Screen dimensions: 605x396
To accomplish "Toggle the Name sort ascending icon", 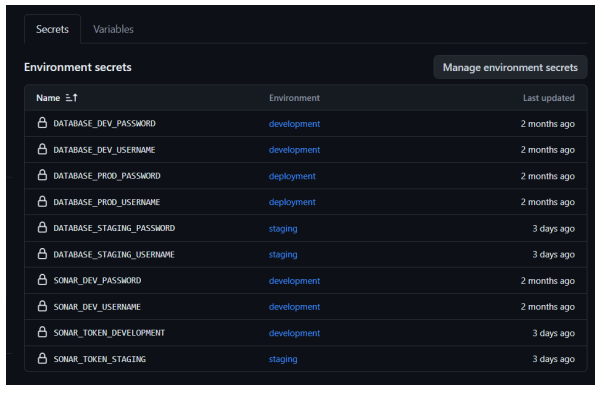I will 71,98.
